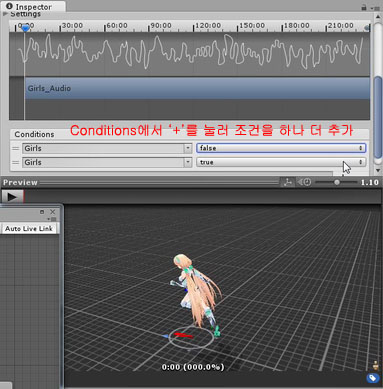Open the second condition parameter dropdown Girls

[107, 162]
